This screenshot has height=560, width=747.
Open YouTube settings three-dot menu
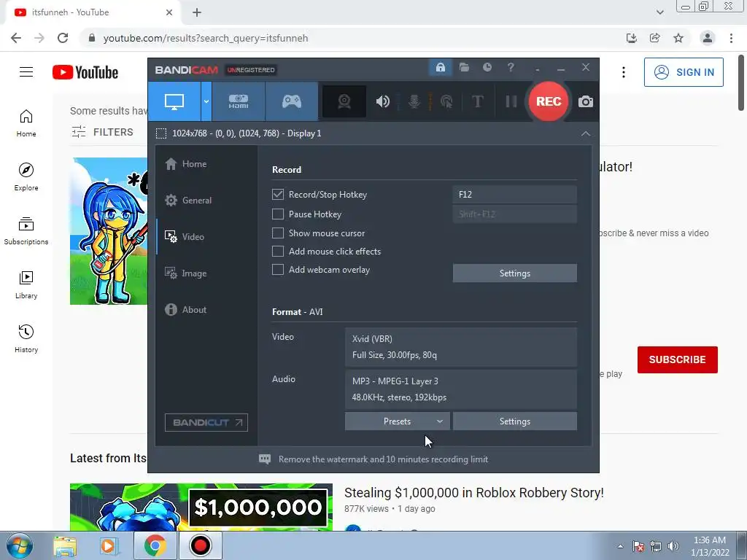coord(623,72)
